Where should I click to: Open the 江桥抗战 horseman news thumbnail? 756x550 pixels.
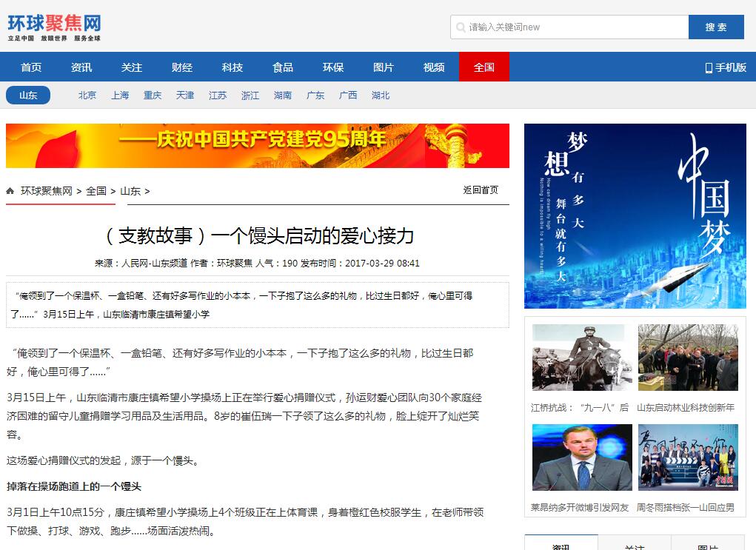click(582, 358)
